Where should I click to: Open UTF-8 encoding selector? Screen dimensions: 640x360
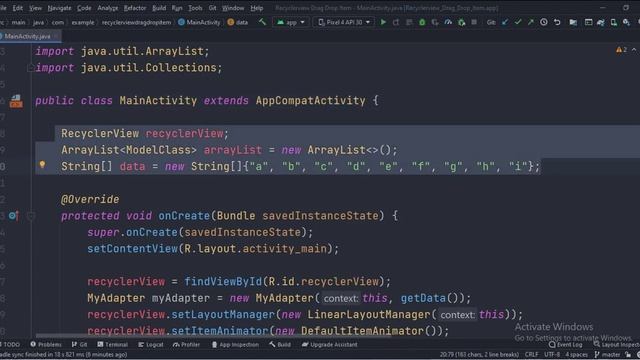pos(552,355)
